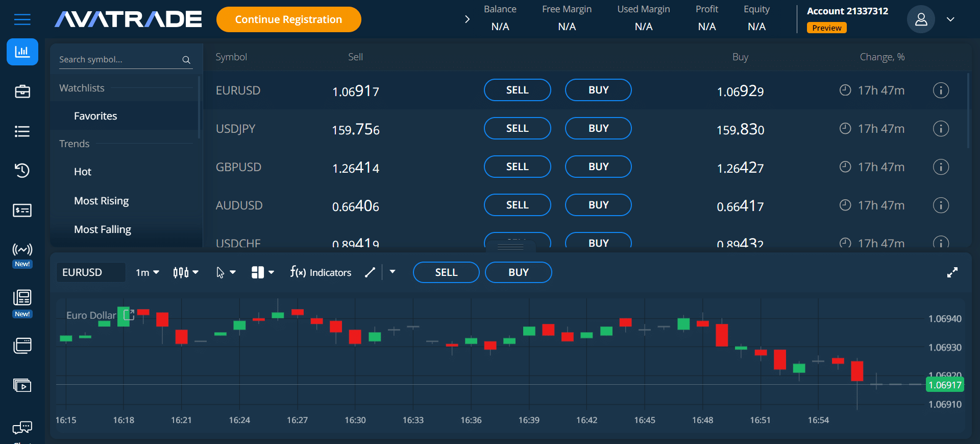The image size is (980, 444).
Task: Open the hamburger menu
Action: (x=22, y=19)
